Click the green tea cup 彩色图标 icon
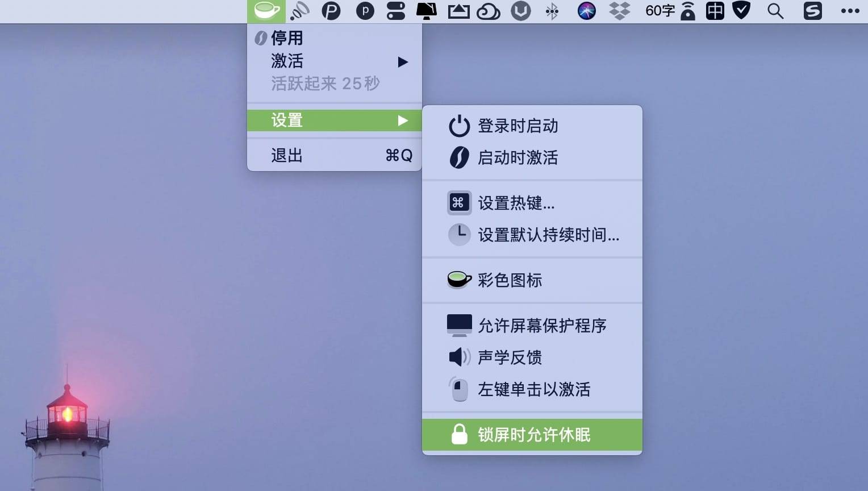 459,280
